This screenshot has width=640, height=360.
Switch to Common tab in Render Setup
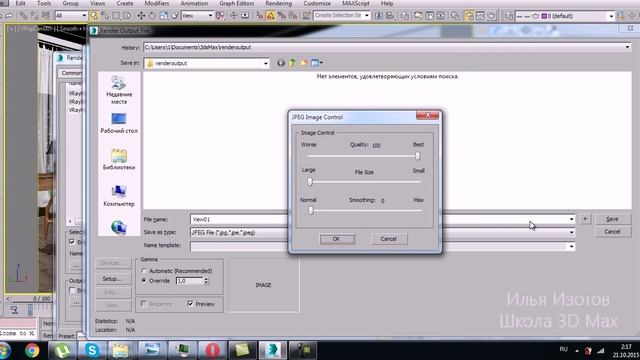pyautogui.click(x=71, y=73)
